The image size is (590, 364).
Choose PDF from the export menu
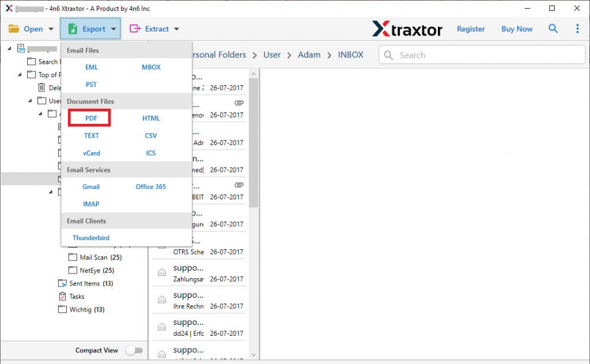pos(90,118)
